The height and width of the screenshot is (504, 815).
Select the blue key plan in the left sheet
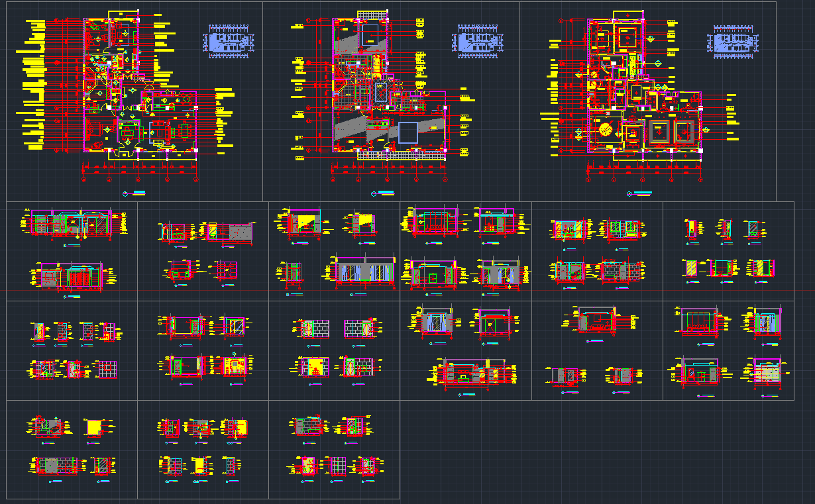pyautogui.click(x=232, y=42)
